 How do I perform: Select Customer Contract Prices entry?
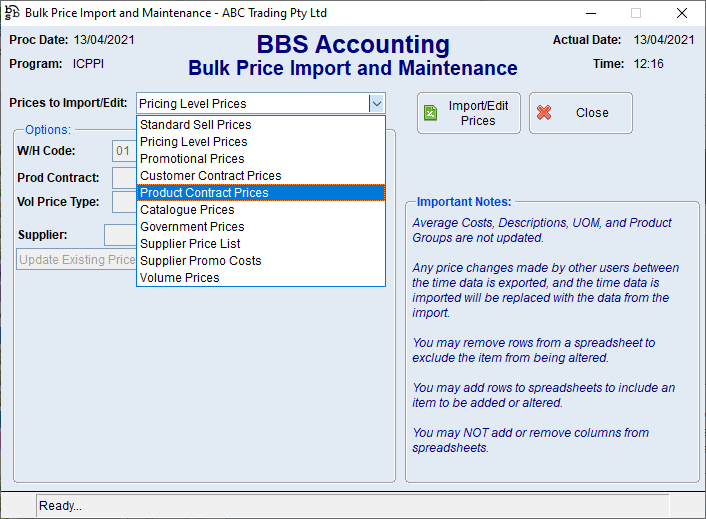[211, 176]
